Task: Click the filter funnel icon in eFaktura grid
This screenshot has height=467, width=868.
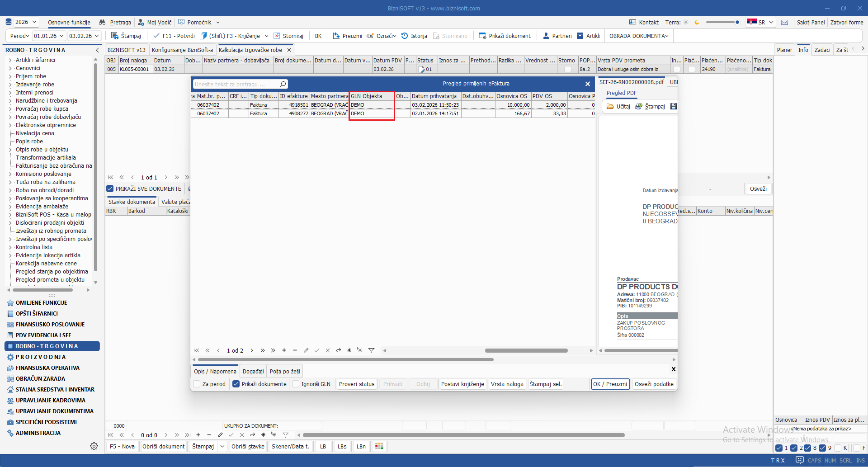Action: tap(371, 350)
